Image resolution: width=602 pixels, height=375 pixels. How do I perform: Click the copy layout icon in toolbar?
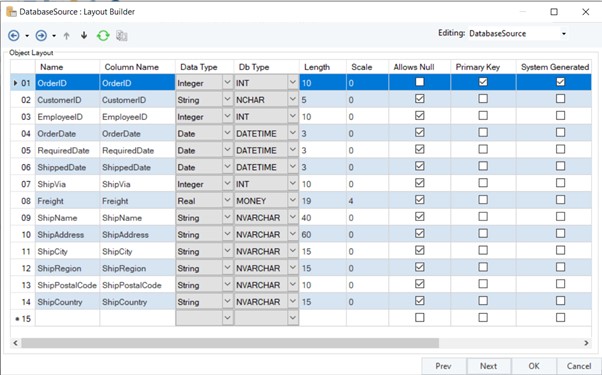tap(122, 36)
